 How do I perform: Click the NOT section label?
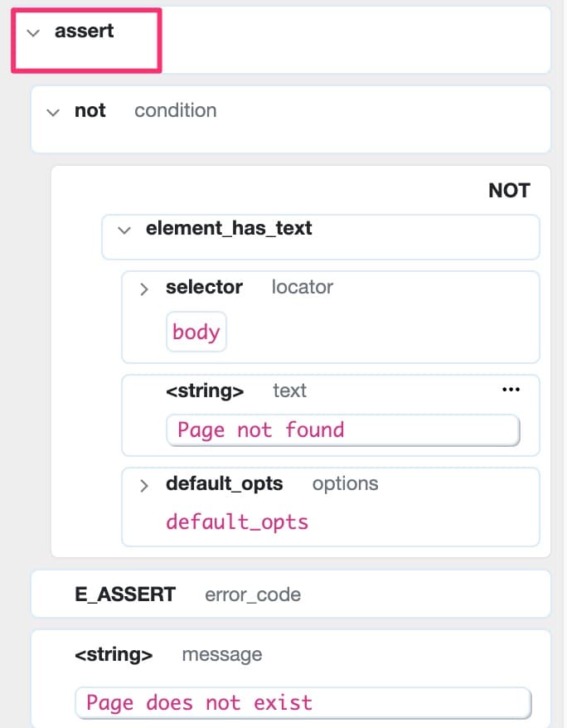508,190
